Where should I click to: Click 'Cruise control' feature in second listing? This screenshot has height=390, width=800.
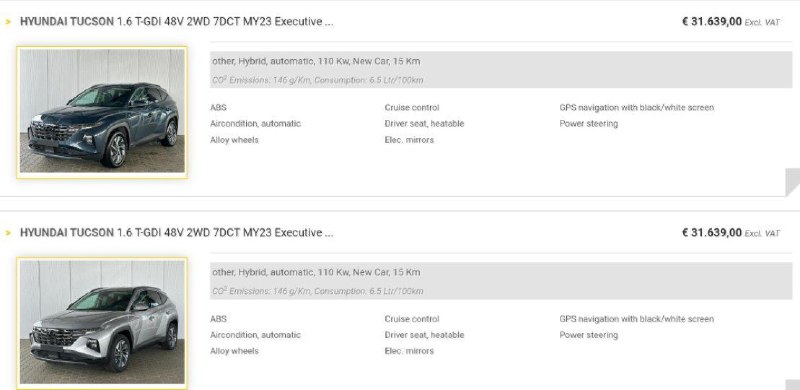pos(412,319)
